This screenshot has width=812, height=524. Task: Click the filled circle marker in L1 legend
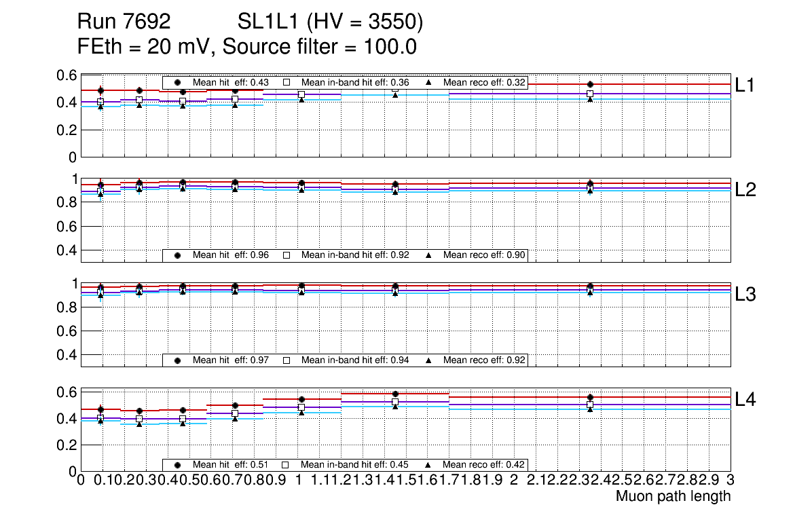pos(178,82)
